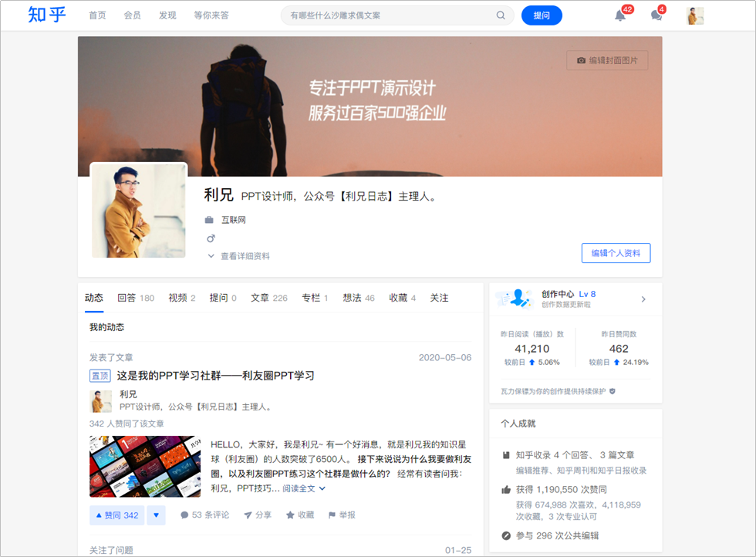Click 53 条评论 comments text

tap(211, 515)
